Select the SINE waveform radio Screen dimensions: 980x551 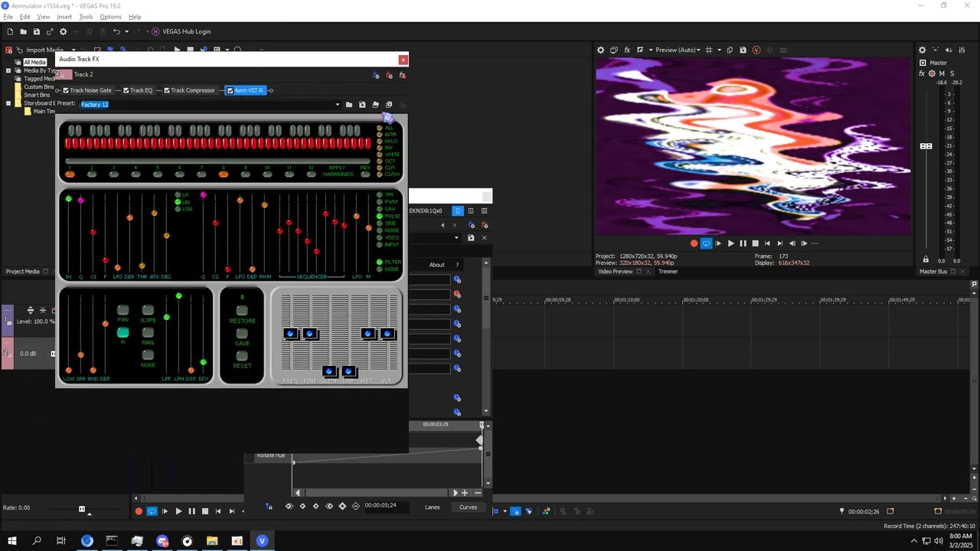pyautogui.click(x=379, y=223)
